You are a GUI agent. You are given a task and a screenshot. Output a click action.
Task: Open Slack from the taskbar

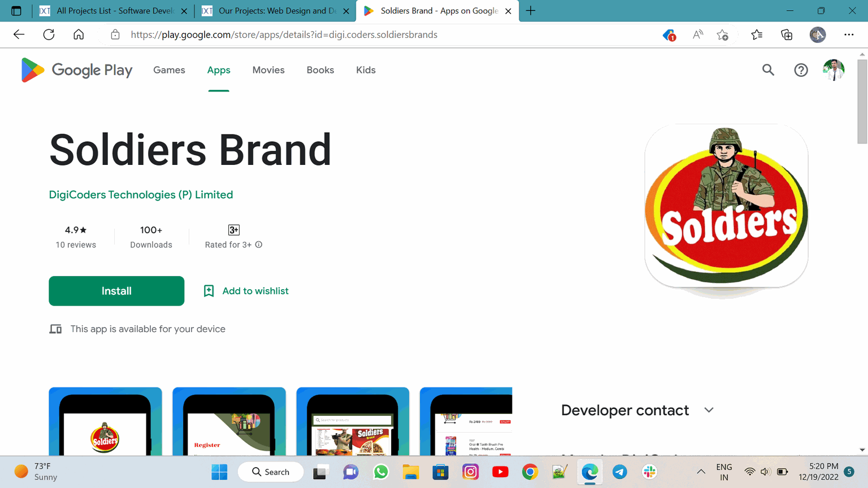(x=650, y=472)
